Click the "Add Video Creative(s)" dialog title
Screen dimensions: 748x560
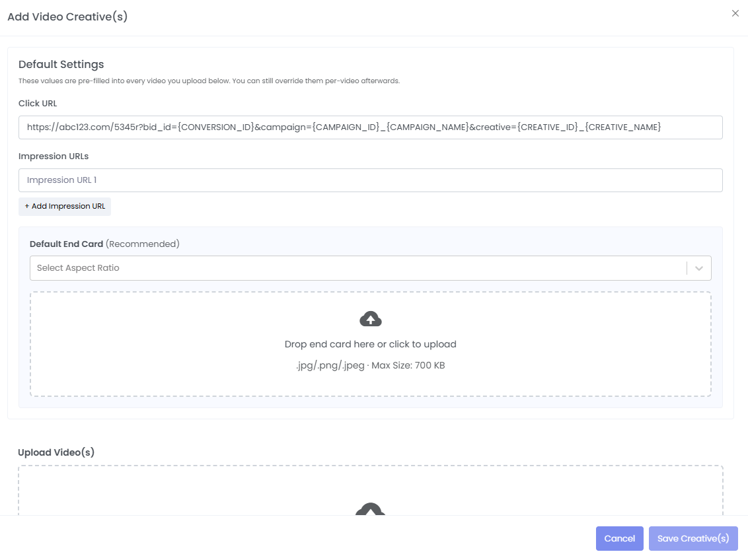[x=67, y=17]
